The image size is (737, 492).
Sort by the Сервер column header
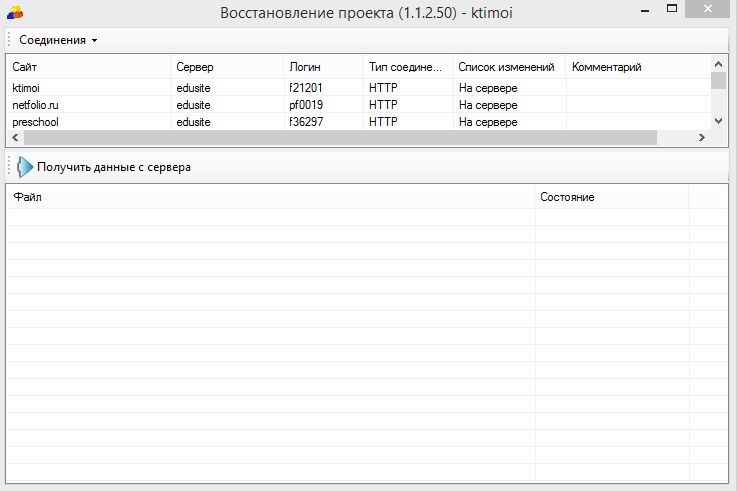pyautogui.click(x=226, y=67)
